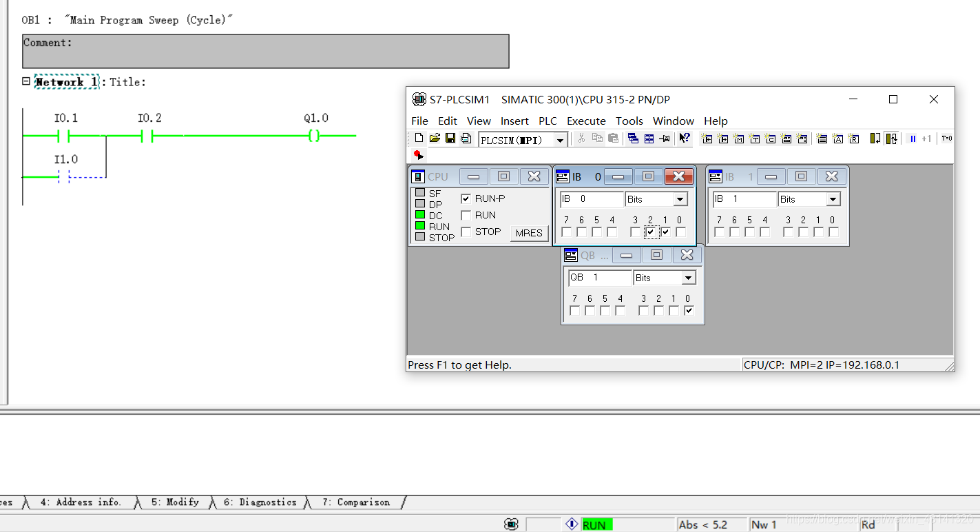
Task: Show the Block Registers subwindow
Action: (x=853, y=139)
